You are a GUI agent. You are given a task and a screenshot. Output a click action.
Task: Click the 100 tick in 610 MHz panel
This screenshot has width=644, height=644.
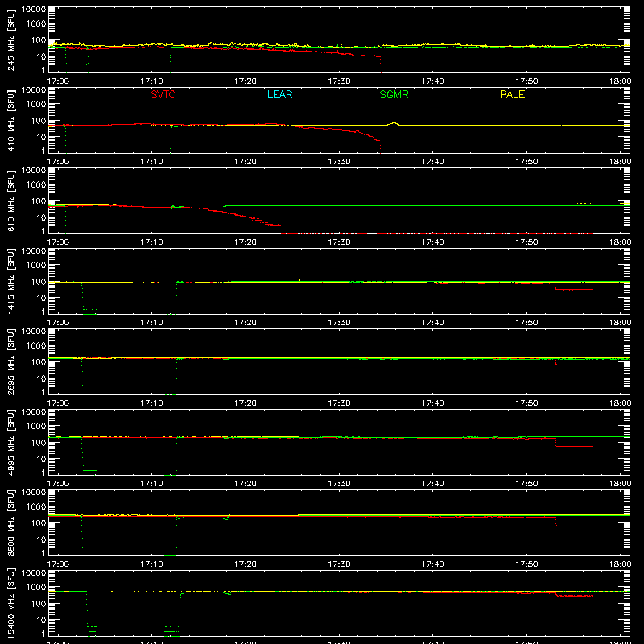click(x=39, y=201)
